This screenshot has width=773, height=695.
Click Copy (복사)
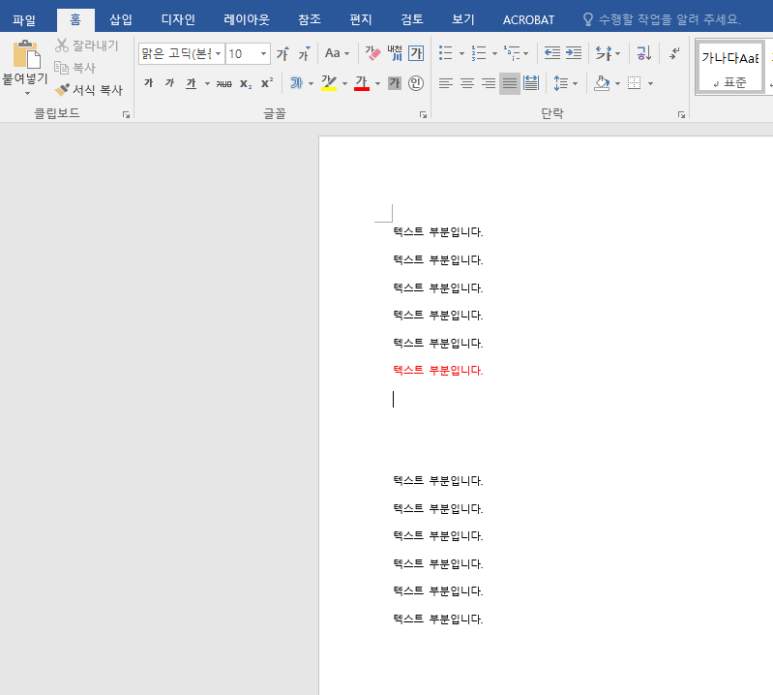pyautogui.click(x=75, y=68)
